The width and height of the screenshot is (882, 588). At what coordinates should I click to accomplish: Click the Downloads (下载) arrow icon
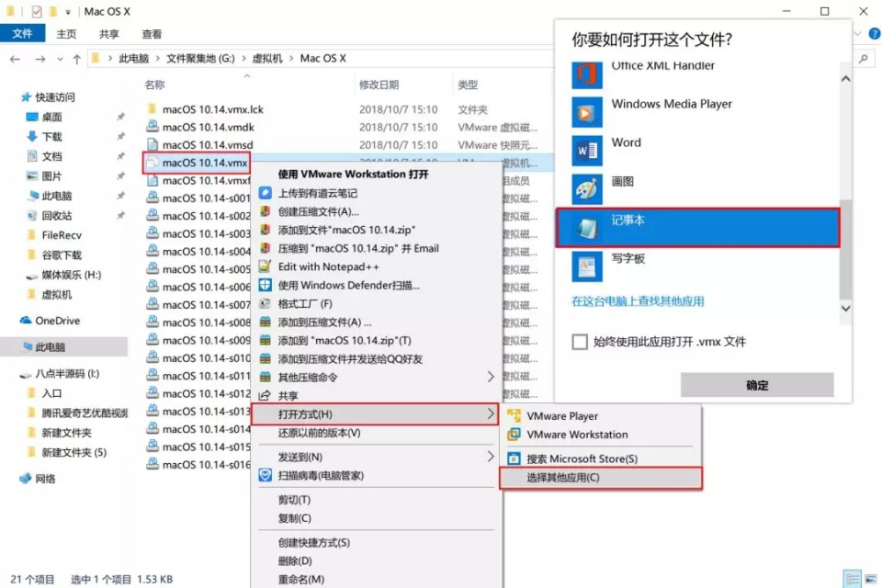click(32, 137)
